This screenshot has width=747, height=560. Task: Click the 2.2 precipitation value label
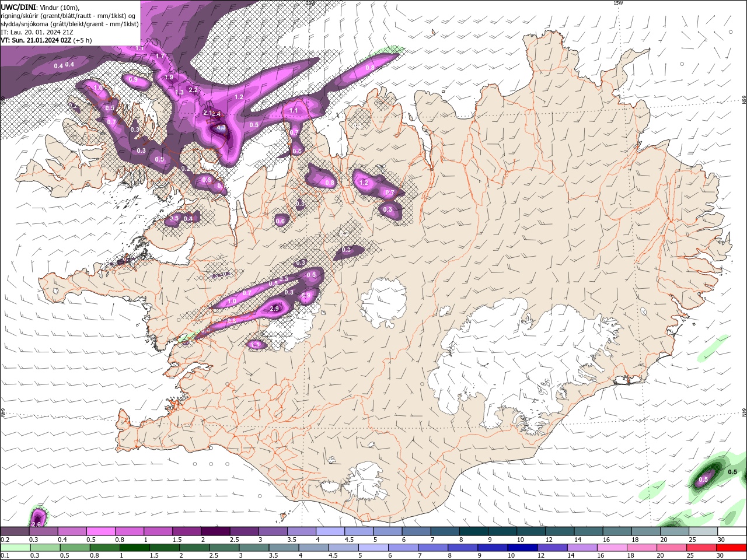tap(193, 90)
